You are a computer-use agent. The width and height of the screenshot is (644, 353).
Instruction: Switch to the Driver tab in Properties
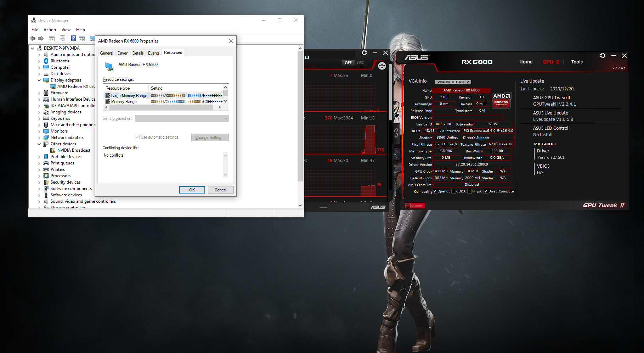coord(123,53)
